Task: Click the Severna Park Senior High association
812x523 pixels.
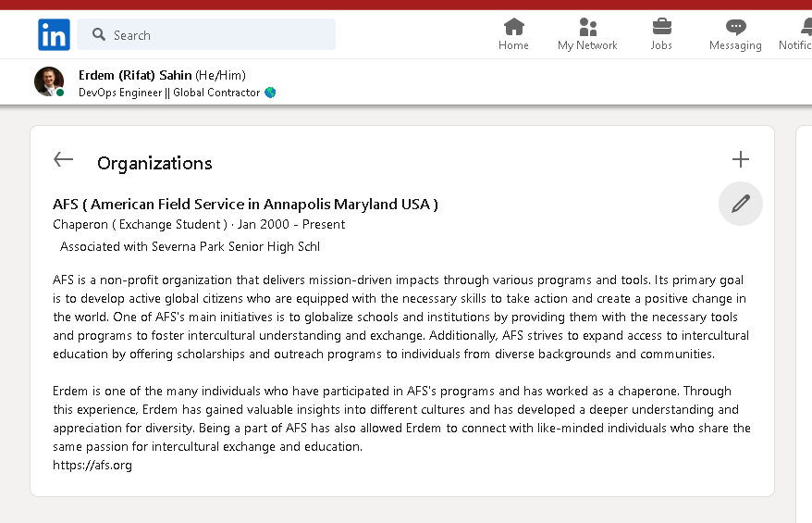Action: coord(191,247)
